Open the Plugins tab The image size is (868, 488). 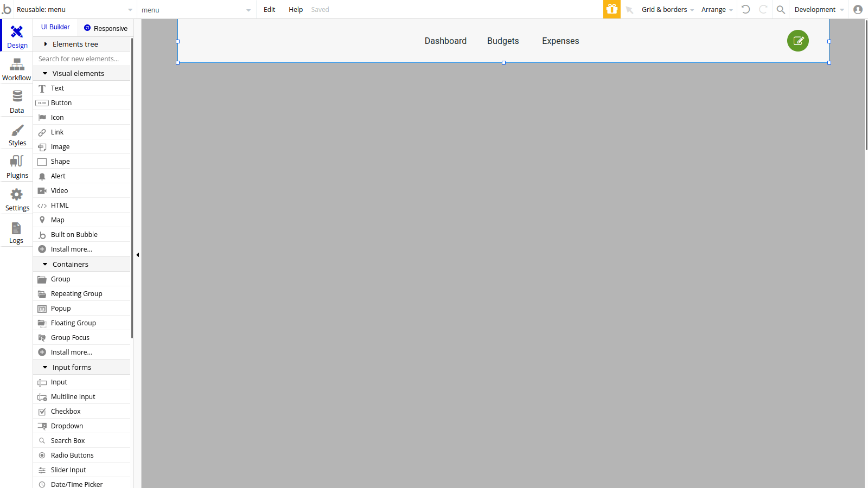point(17,166)
